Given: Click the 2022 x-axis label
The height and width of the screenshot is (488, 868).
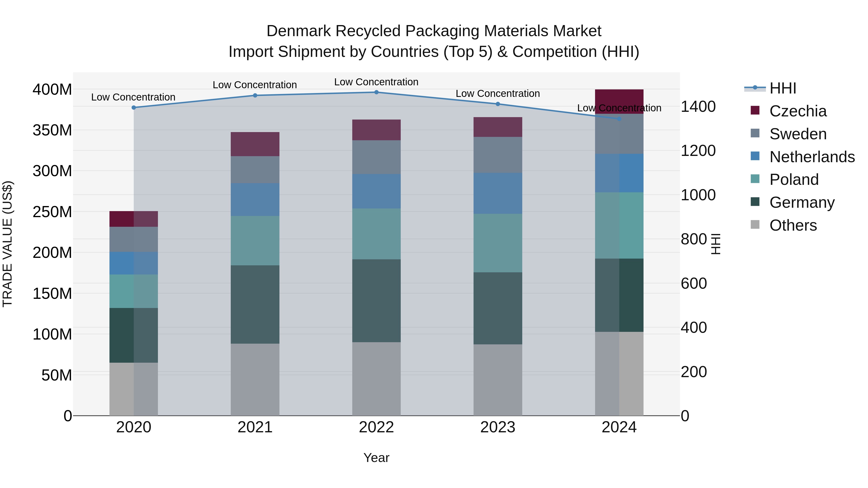Looking at the screenshot, I should click(376, 427).
